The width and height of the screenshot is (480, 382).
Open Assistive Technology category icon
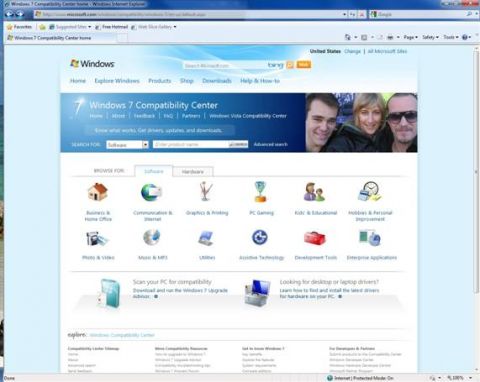[260, 238]
